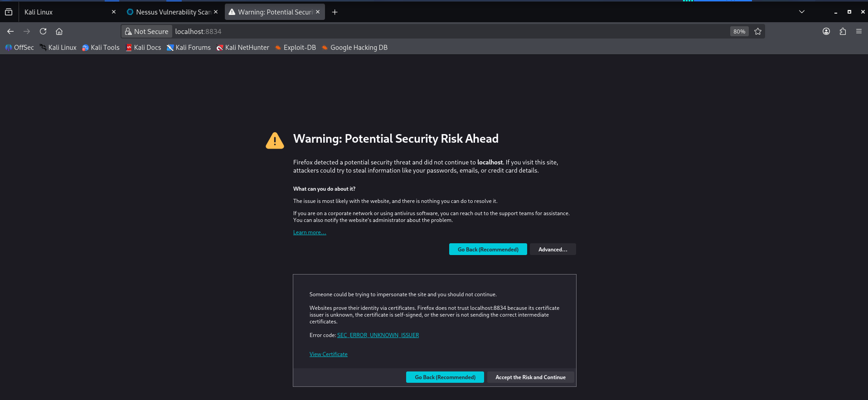The width and height of the screenshot is (868, 400).
Task: Toggle the Advanced… details section
Action: pyautogui.click(x=553, y=250)
